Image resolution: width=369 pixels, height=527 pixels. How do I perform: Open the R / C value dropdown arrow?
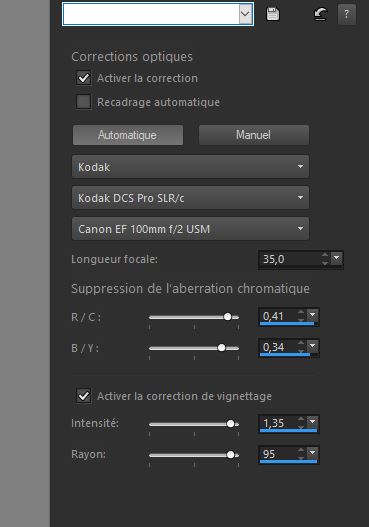coord(313,315)
